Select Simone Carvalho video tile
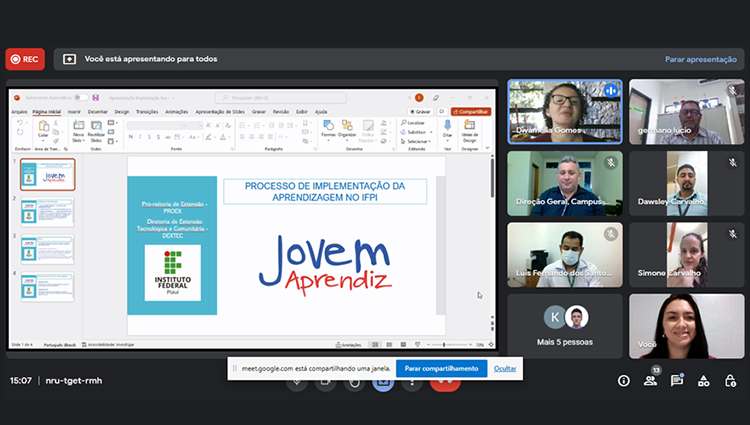The image size is (750, 425). (x=687, y=255)
